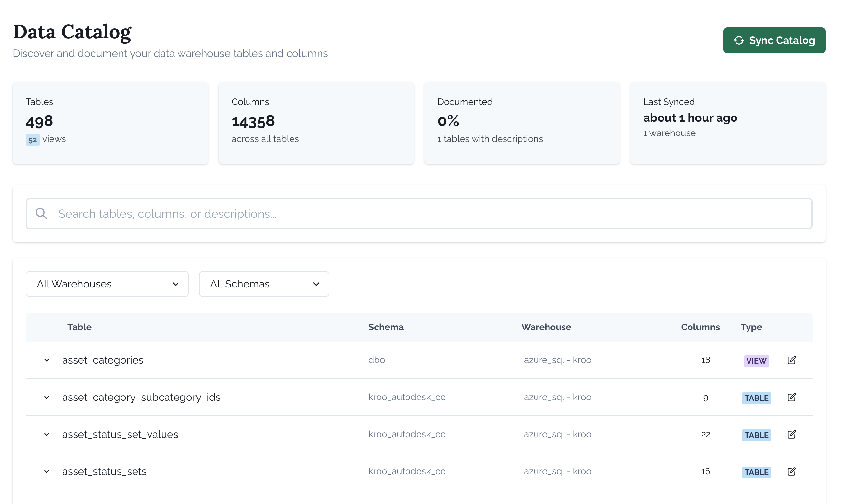Click the azure_sql - kroo warehouse link for asset_categories

click(557, 360)
